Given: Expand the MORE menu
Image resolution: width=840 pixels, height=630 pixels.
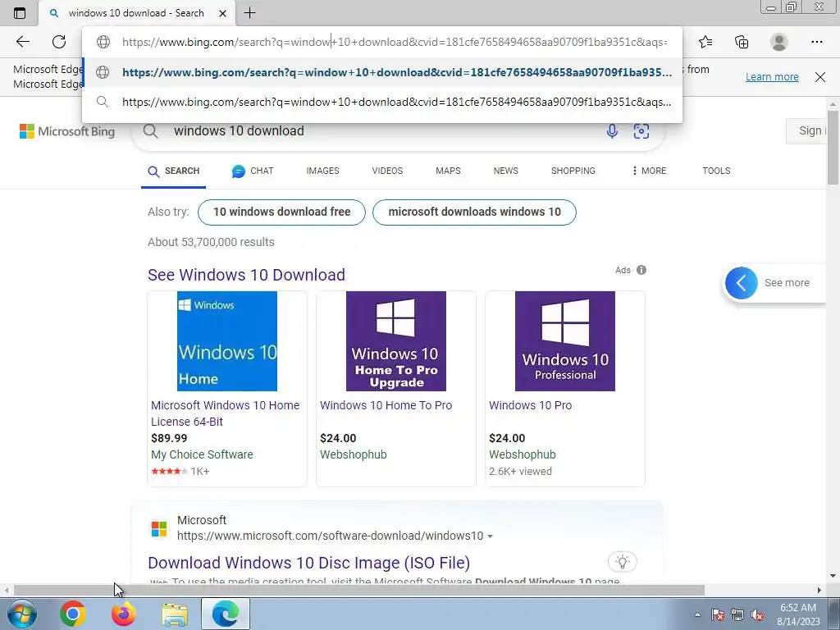Looking at the screenshot, I should (x=649, y=171).
